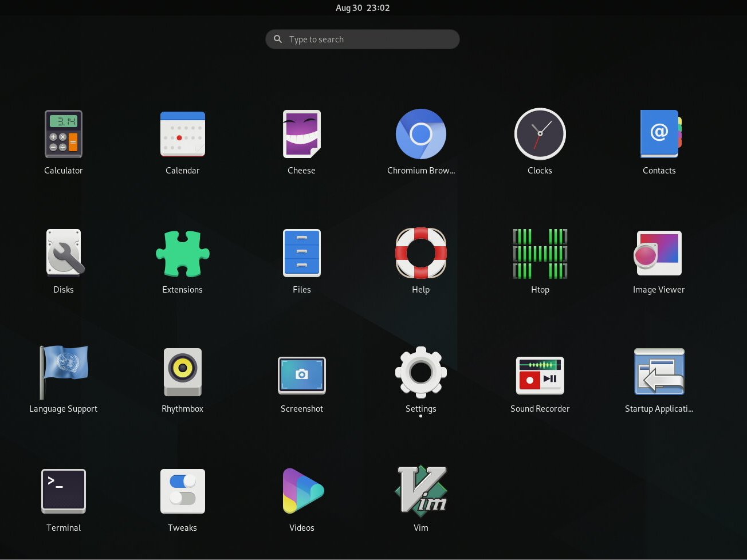
Task: Click the "Files" label text
Action: pyautogui.click(x=302, y=290)
